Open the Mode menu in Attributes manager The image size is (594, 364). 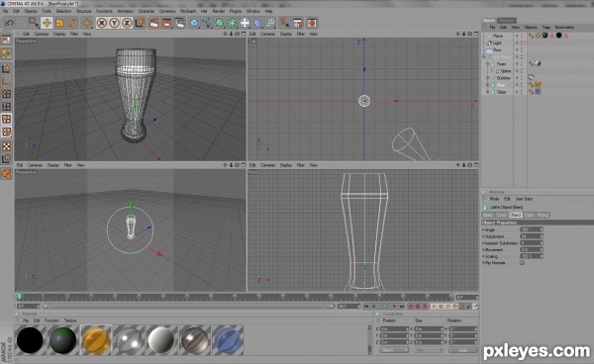[x=494, y=199]
